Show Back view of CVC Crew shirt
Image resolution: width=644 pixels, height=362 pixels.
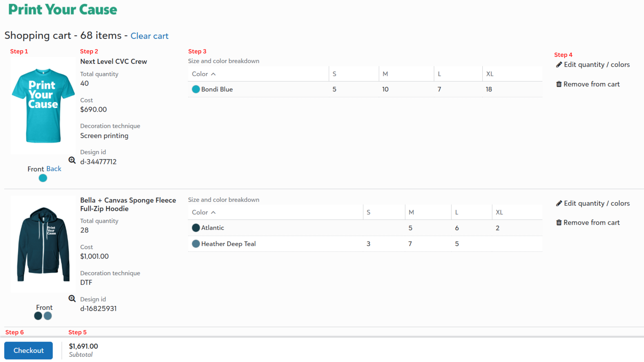click(x=54, y=169)
